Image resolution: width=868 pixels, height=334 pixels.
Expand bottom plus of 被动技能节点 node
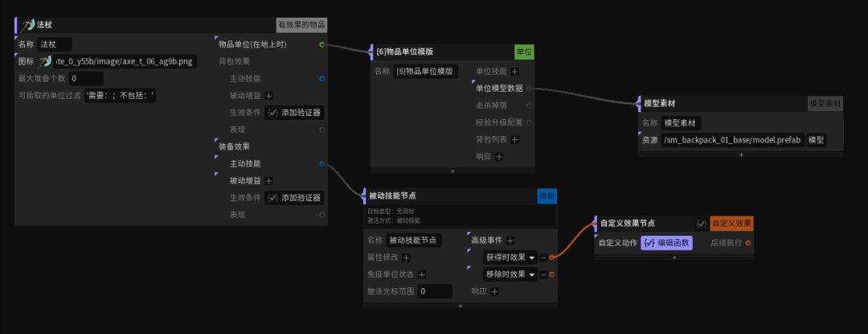[x=460, y=306]
